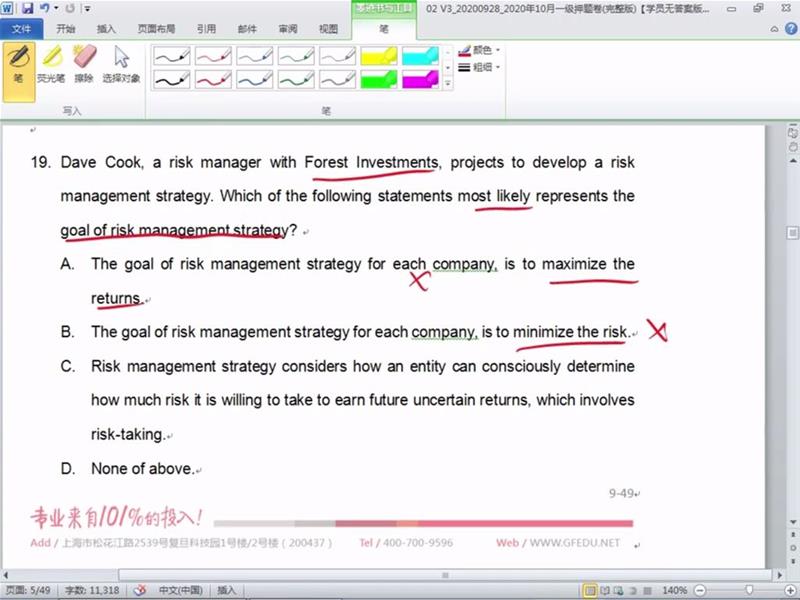Image resolution: width=800 pixels, height=600 pixels.
Task: Pick the cyan highlighter swatch
Action: point(420,56)
